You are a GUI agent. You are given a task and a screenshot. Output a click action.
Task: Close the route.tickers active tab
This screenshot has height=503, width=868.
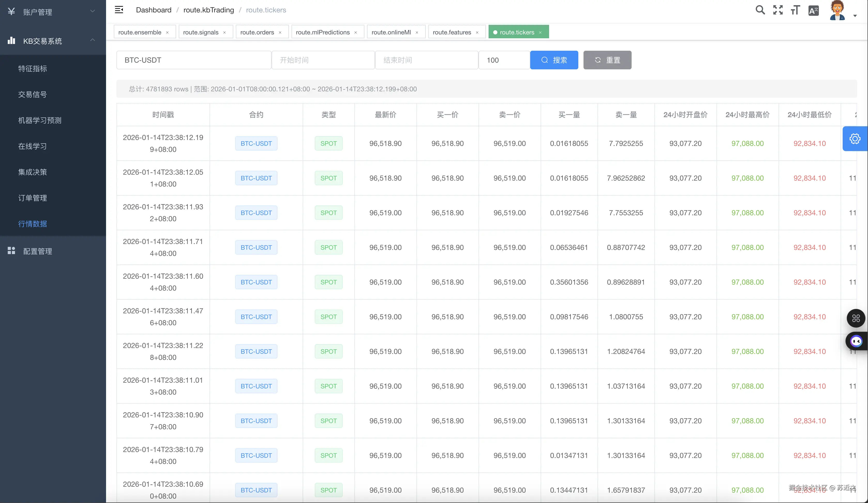pos(540,32)
